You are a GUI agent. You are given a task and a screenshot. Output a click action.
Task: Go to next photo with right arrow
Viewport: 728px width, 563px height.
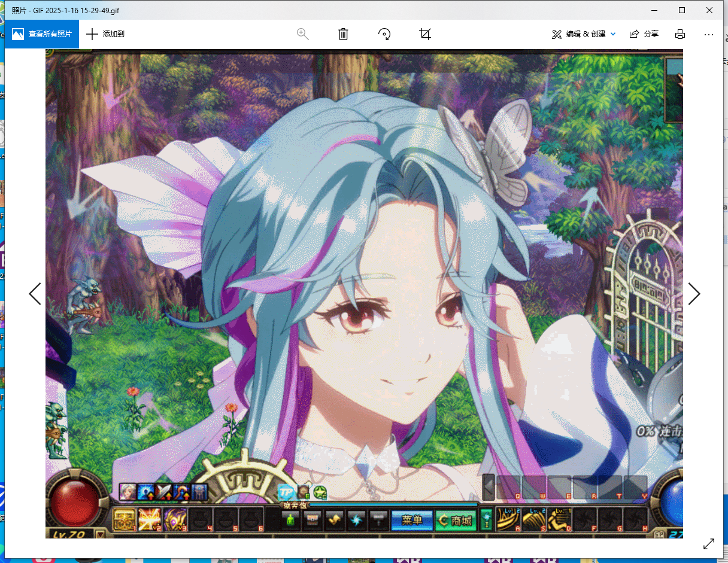tap(694, 294)
